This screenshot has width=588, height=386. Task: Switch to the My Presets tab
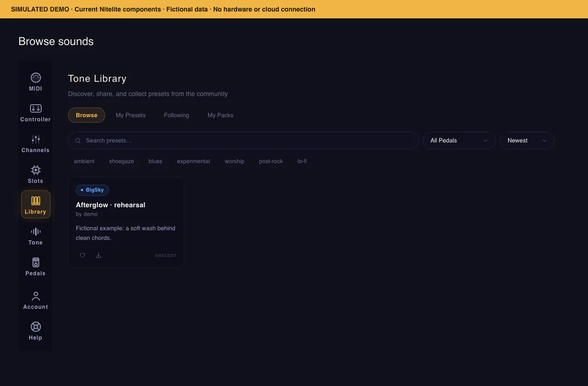point(130,115)
